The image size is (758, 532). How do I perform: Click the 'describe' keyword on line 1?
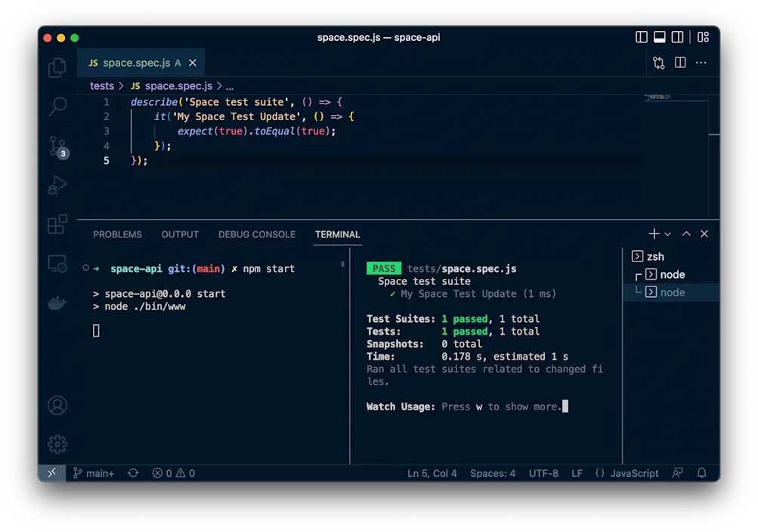coord(153,102)
